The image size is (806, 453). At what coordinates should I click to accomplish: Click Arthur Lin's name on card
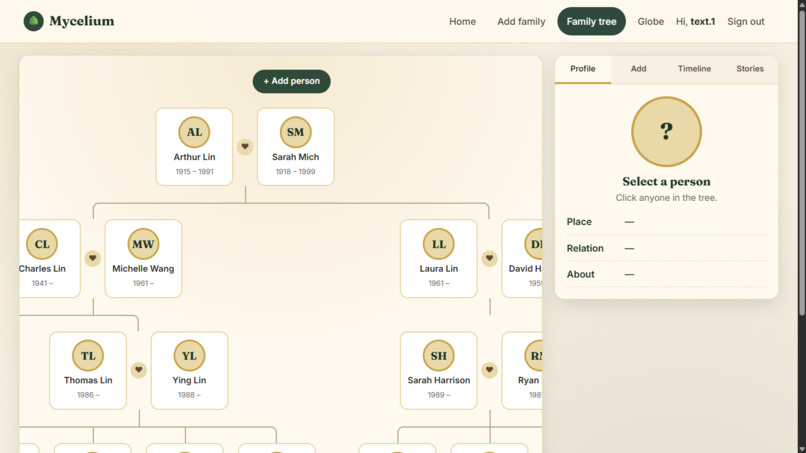[194, 157]
